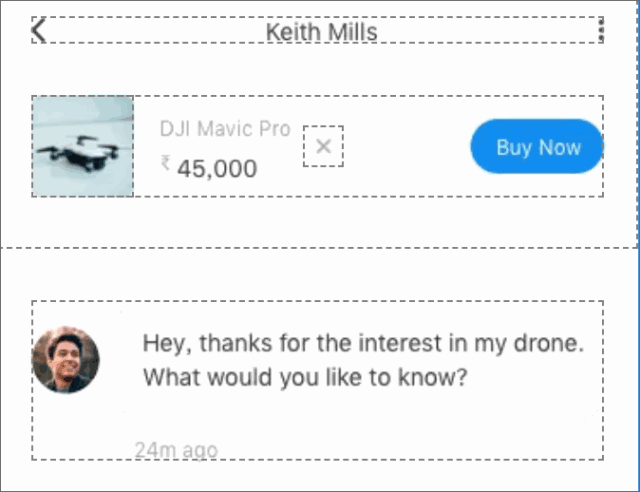
Task: Click empty space right of 24m ago
Action: click(x=400, y=447)
